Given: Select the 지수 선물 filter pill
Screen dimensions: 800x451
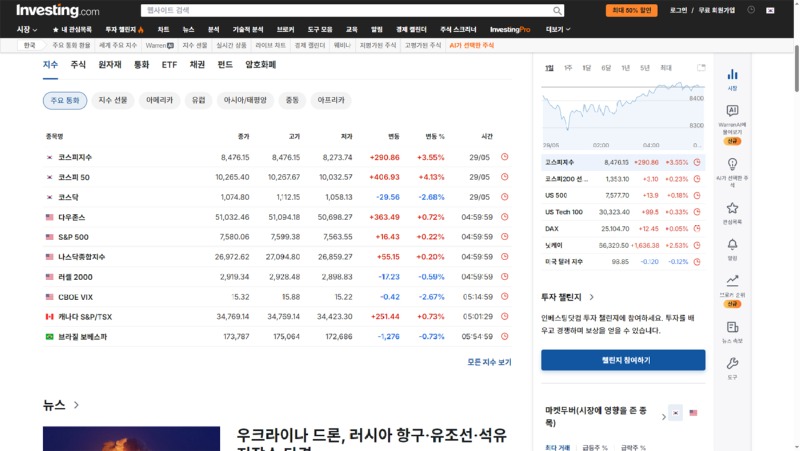Looking at the screenshot, I should pos(113,101).
